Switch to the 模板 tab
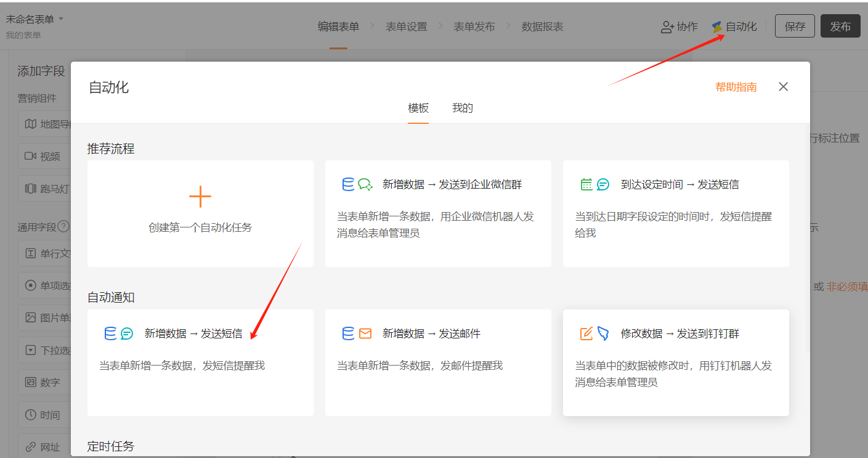This screenshot has height=458, width=868. (x=418, y=108)
